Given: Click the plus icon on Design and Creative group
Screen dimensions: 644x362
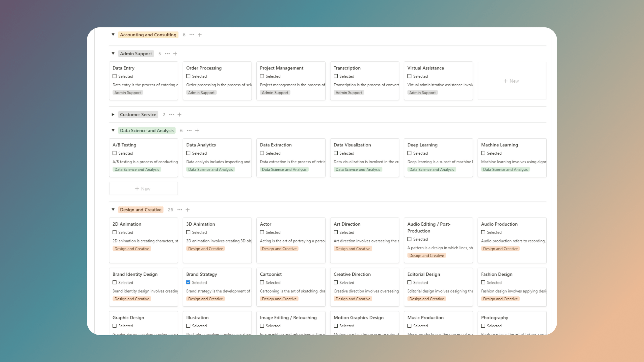Looking at the screenshot, I should pyautogui.click(x=188, y=210).
